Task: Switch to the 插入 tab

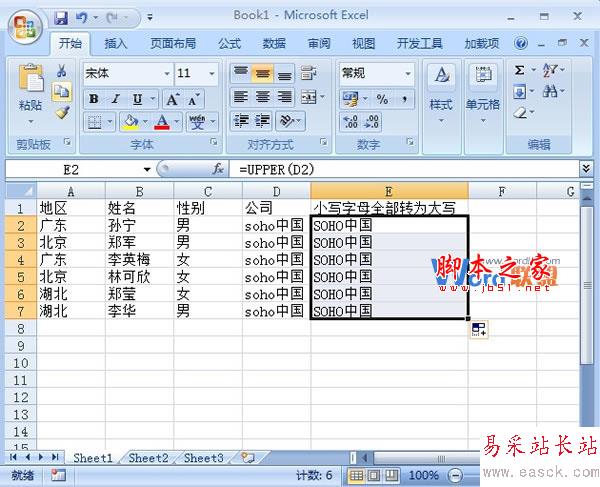Action: 115,44
